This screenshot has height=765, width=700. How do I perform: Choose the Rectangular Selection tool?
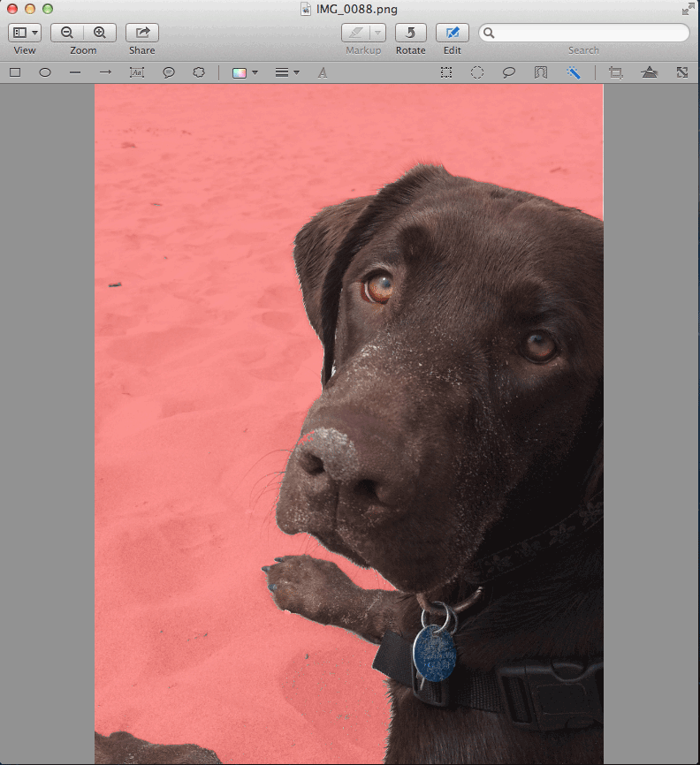pos(446,72)
